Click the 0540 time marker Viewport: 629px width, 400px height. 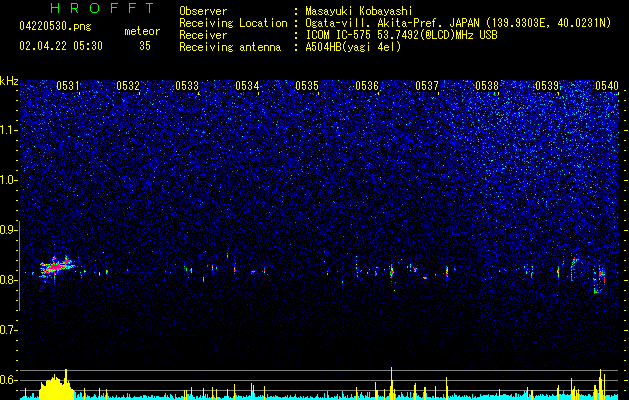point(607,86)
